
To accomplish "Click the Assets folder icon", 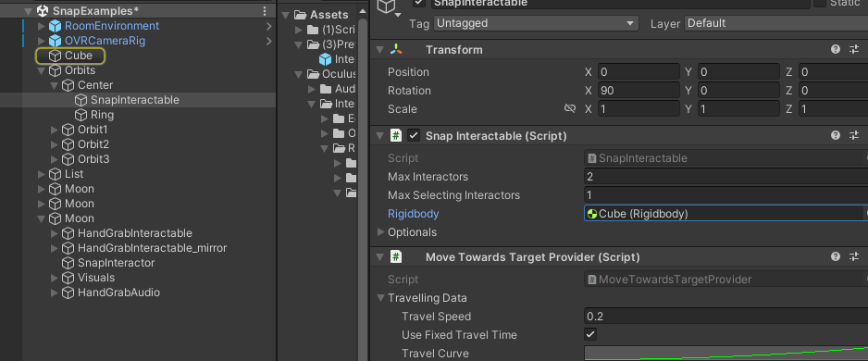I will click(301, 15).
